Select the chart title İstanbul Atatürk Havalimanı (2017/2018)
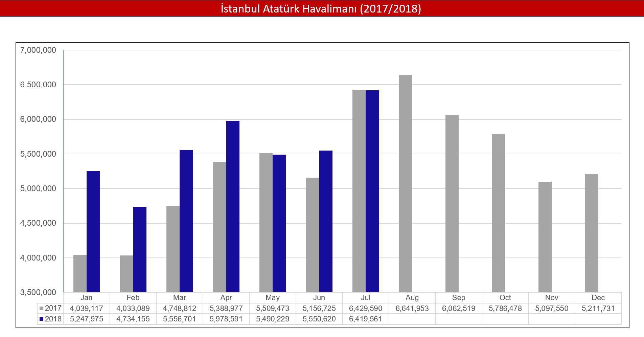This screenshot has height=337, width=644. [321, 8]
